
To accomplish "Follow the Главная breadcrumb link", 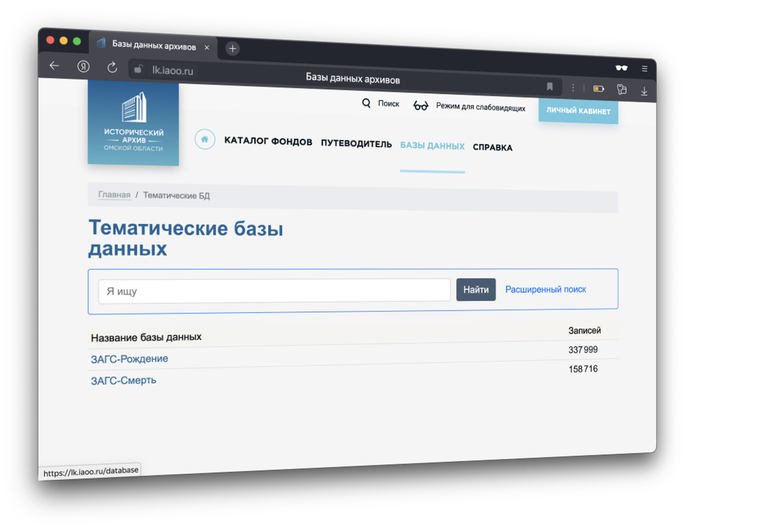I will 114,195.
